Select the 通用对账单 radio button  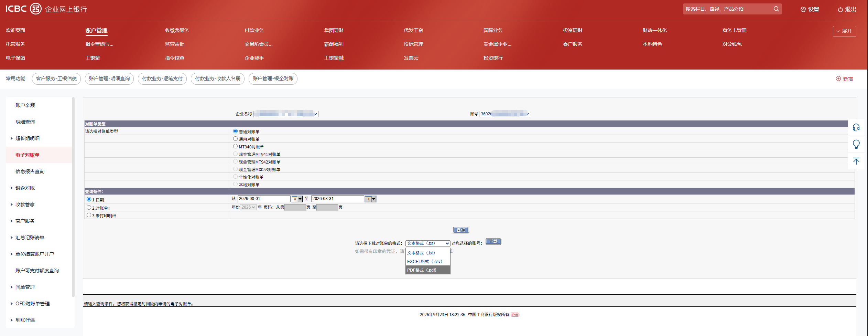pyautogui.click(x=235, y=139)
